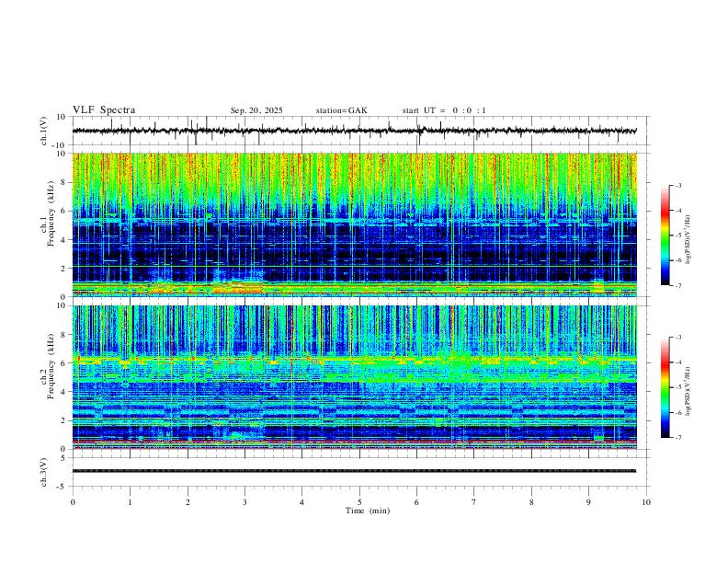Click time axis tick label "8"
Image resolution: width=728 pixels, height=563 pixels.
(x=531, y=502)
